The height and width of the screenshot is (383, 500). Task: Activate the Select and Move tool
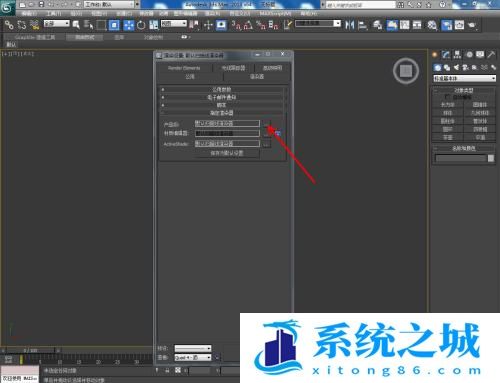[x=129, y=25]
